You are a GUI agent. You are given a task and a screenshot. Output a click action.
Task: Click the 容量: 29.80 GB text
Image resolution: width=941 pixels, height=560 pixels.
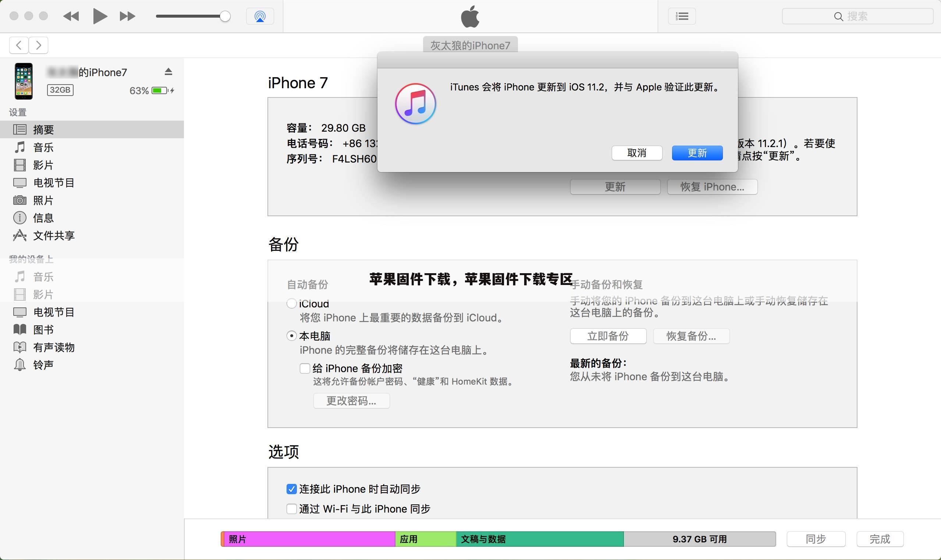[x=326, y=128]
